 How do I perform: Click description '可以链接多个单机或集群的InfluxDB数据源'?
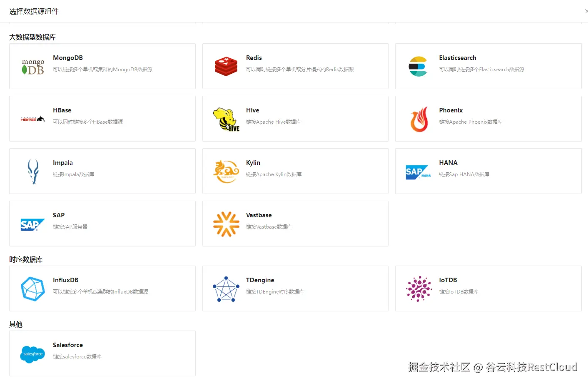100,292
